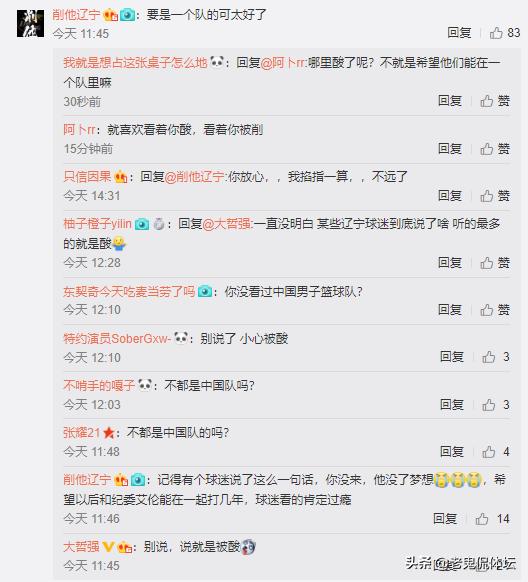Open 削他辽宁's profile avatar
The image size is (528, 582).
30,24
